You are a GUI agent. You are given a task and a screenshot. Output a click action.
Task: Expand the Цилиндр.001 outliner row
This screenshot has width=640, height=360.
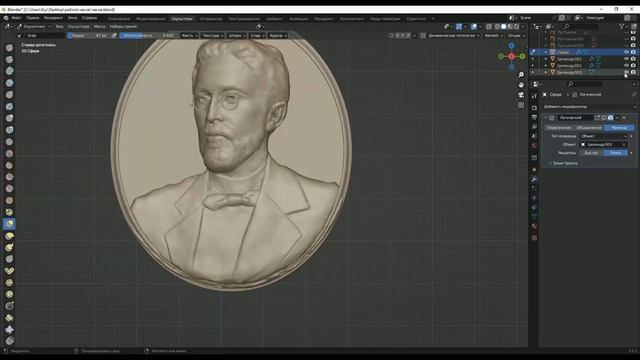point(546,59)
